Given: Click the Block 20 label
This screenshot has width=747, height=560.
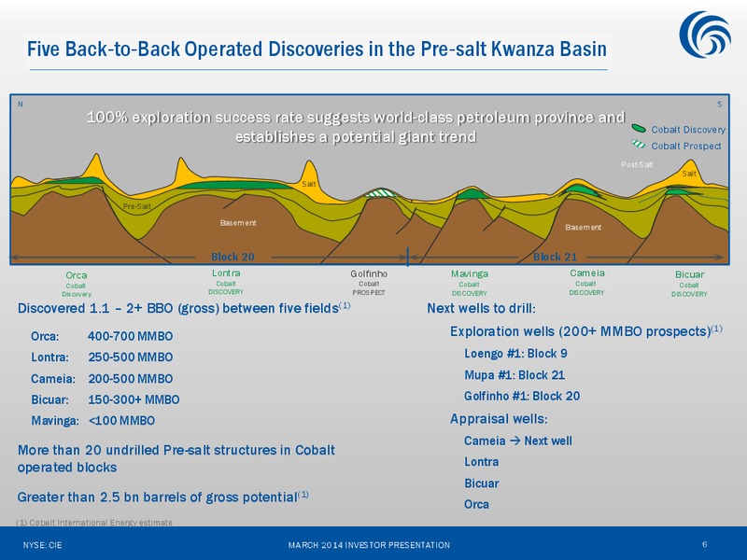Looking at the screenshot, I should coord(233,257).
